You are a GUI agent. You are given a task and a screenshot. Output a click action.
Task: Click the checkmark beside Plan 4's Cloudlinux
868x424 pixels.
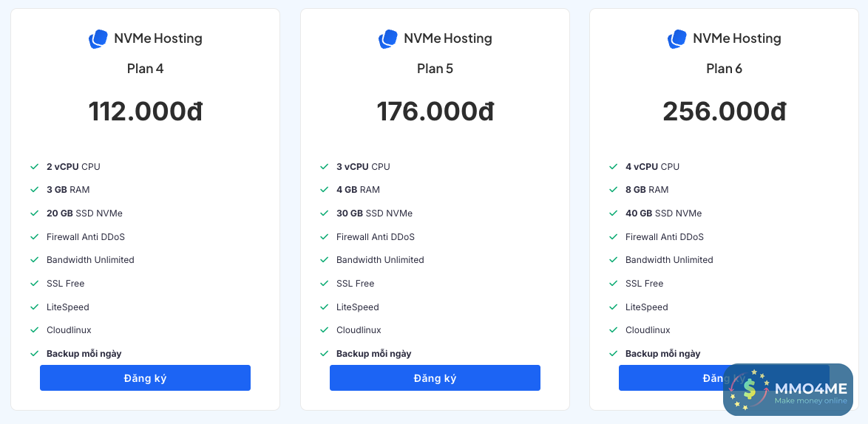[x=34, y=330]
